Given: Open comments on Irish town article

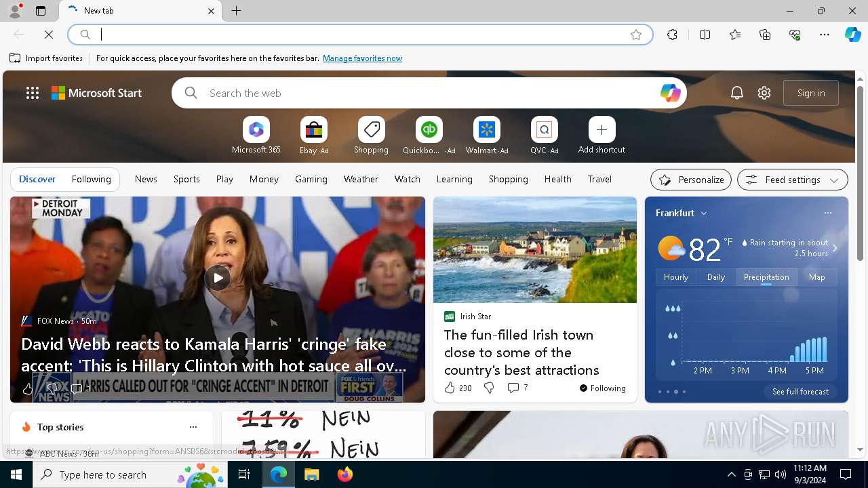Looking at the screenshot, I should coord(517,388).
